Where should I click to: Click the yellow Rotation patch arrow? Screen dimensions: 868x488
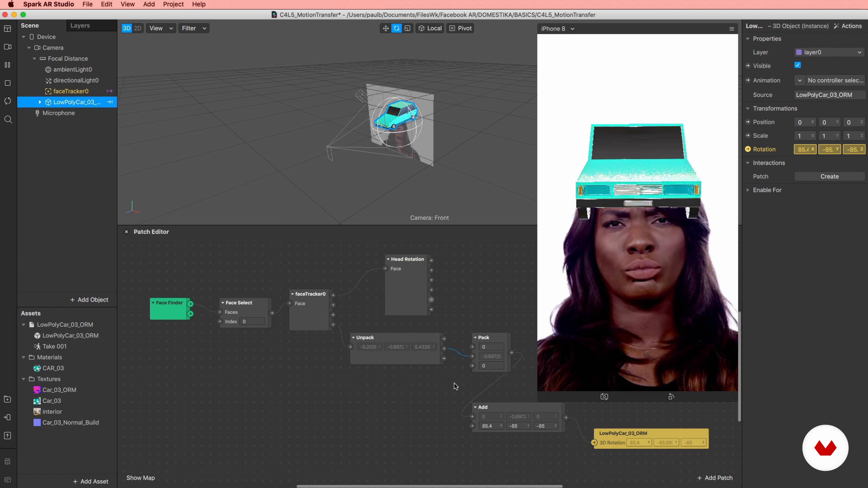coord(748,149)
